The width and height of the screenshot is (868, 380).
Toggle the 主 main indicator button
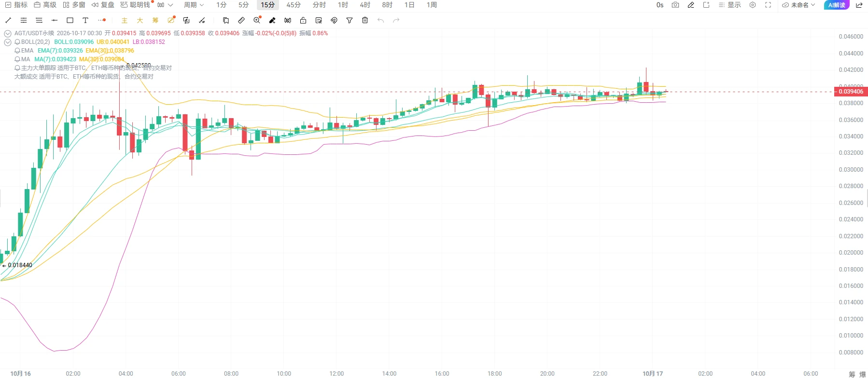(x=125, y=20)
